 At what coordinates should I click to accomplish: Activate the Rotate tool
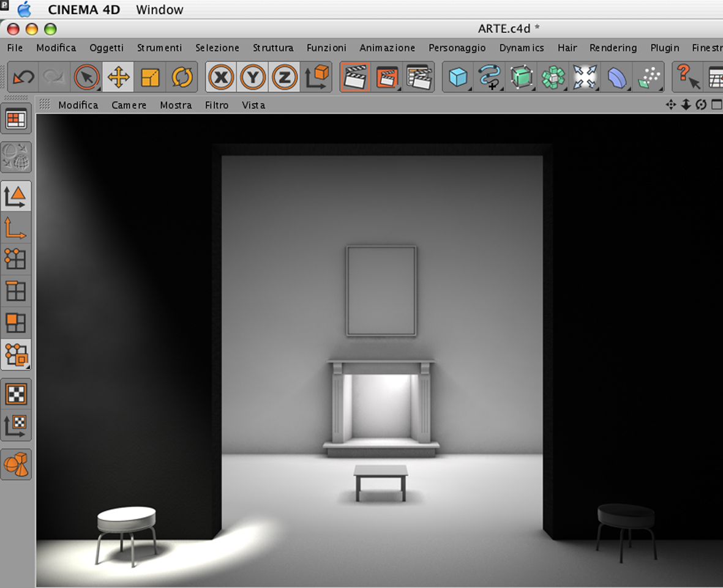(182, 77)
